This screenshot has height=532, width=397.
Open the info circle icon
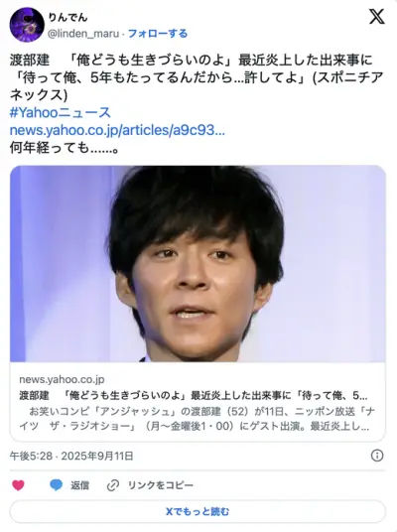pyautogui.click(x=377, y=456)
